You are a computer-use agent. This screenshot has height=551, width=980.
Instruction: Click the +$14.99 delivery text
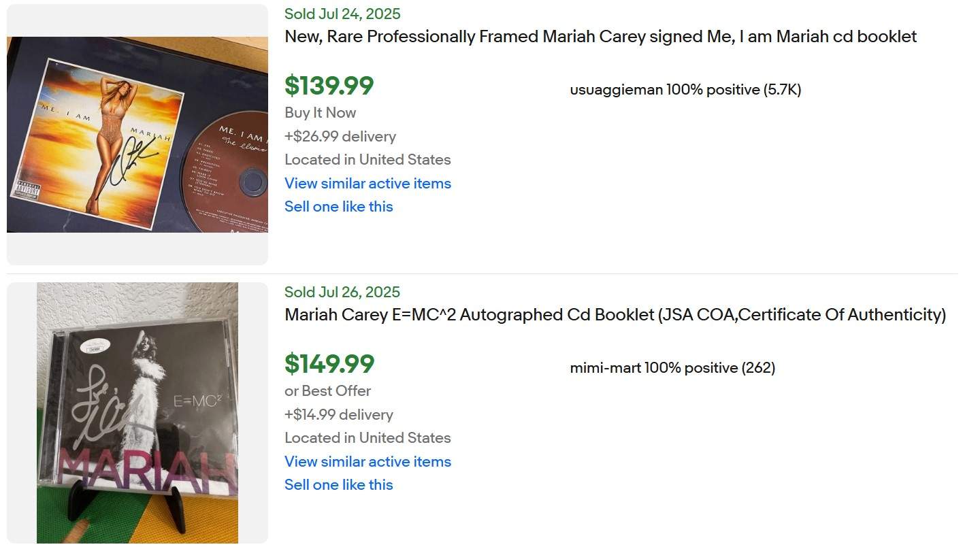338,414
